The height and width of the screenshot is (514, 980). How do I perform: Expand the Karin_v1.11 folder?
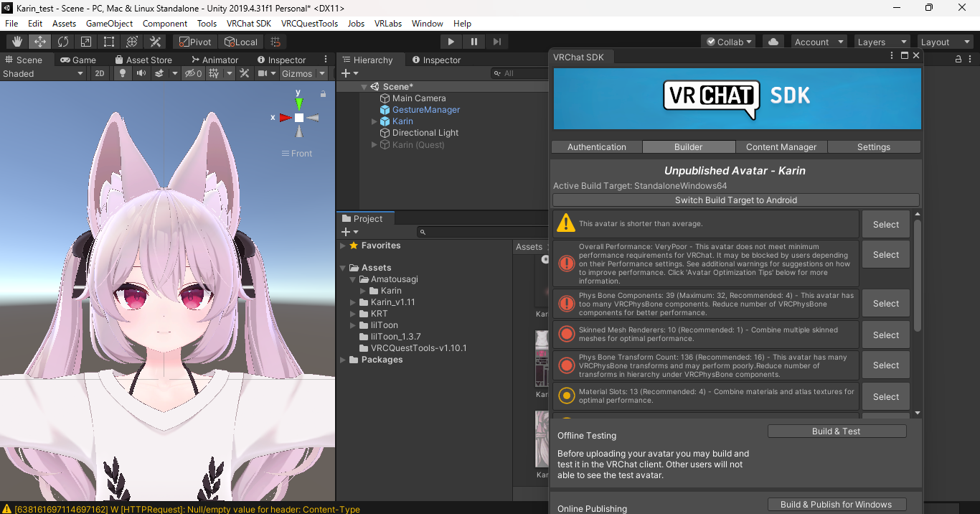click(353, 302)
